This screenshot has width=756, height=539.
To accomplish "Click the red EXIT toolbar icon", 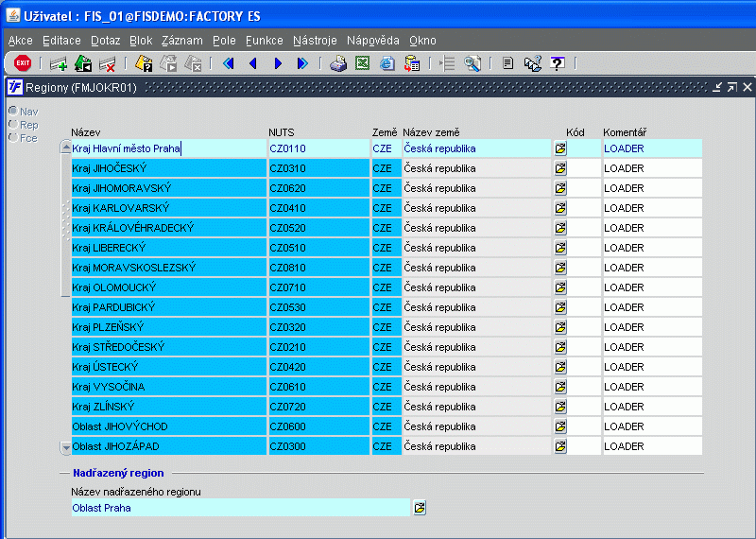I will coord(22,63).
